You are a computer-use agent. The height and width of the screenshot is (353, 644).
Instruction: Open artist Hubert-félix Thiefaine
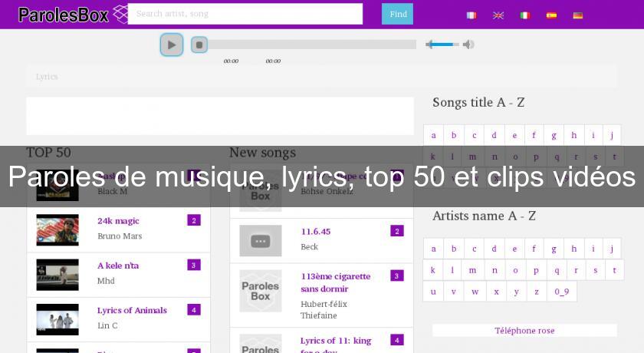tap(324, 309)
